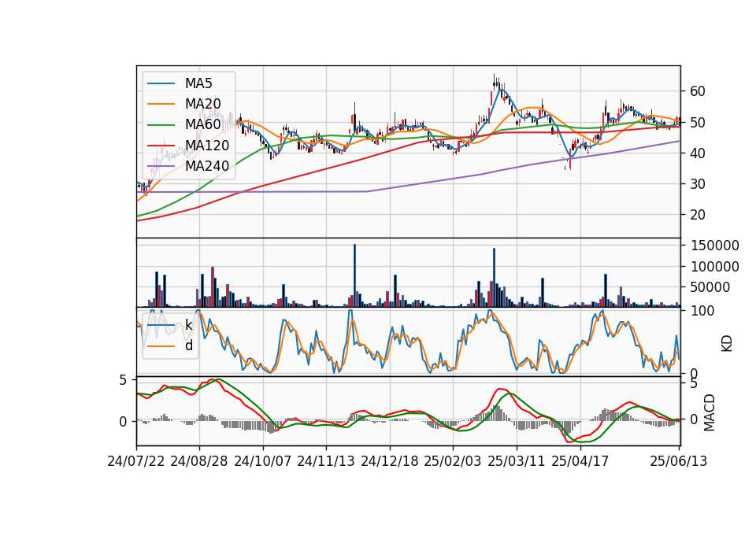Click the 25/04/17 date label
Screen dimensions: 756x543
580,461
